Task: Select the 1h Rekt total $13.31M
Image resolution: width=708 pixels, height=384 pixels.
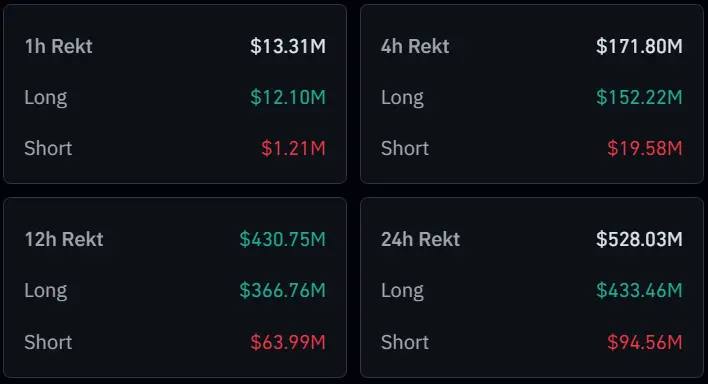Action: (288, 46)
